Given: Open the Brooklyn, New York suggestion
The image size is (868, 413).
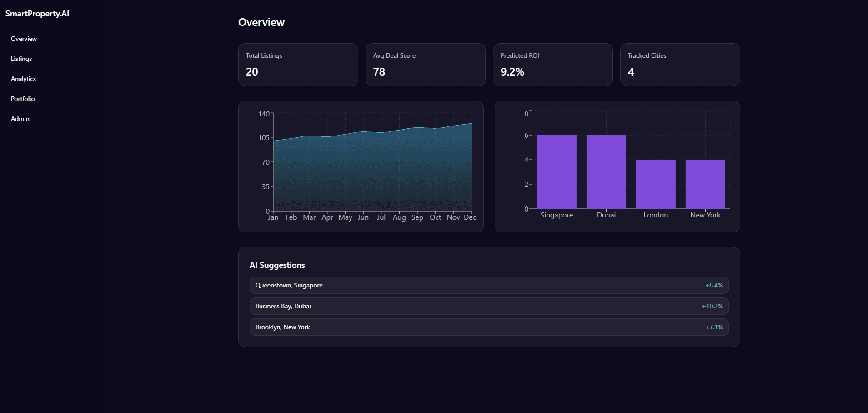Looking at the screenshot, I should (489, 327).
